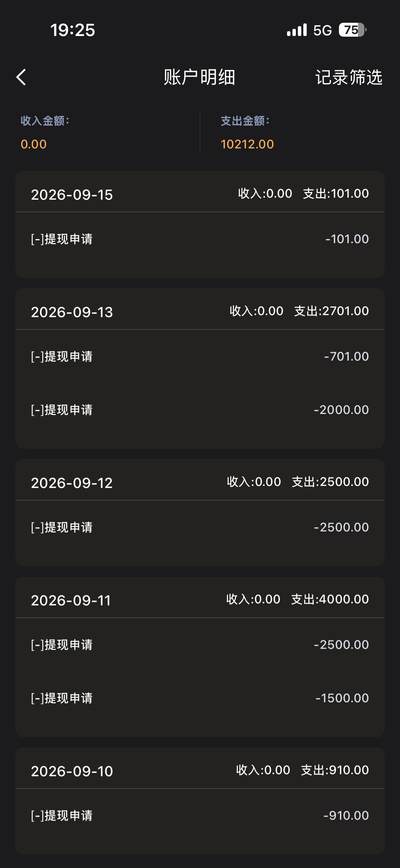Viewport: 400px width, 868px height.
Task: Tap the 账户明细 page title
Action: tap(199, 77)
